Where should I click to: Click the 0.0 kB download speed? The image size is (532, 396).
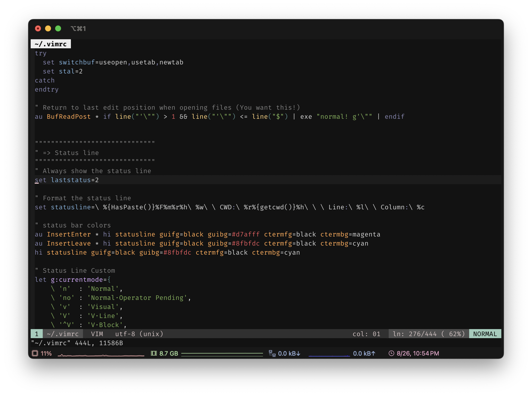[x=289, y=353]
